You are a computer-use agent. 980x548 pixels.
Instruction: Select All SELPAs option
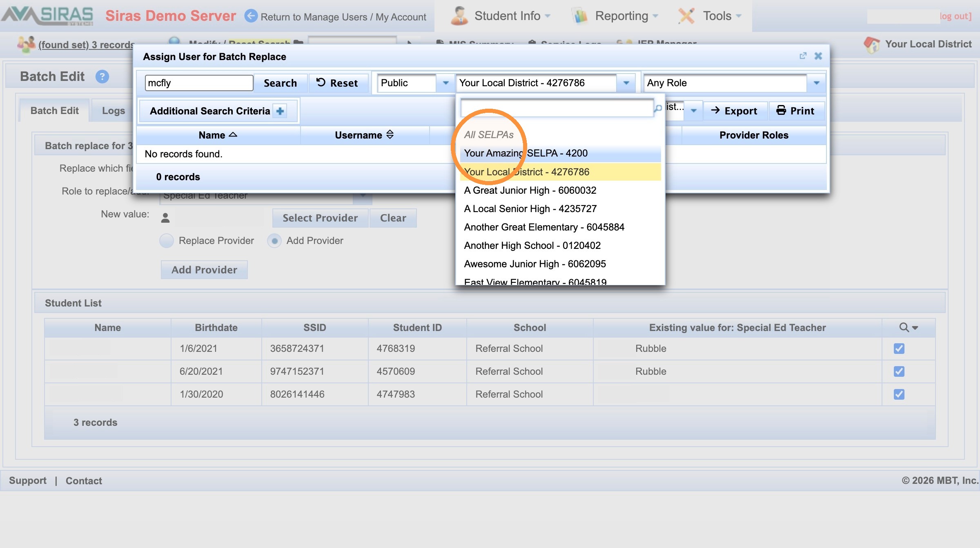coord(560,135)
